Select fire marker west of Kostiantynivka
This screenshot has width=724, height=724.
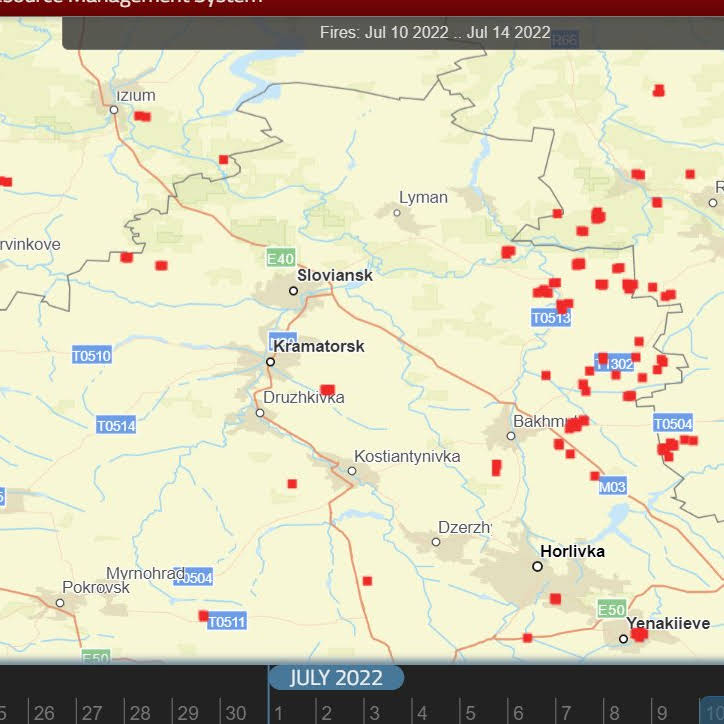[292, 483]
